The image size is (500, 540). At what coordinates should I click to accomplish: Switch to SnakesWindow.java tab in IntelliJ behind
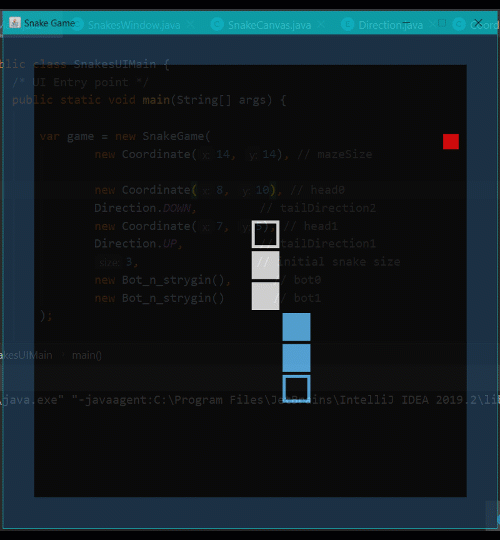134,25
